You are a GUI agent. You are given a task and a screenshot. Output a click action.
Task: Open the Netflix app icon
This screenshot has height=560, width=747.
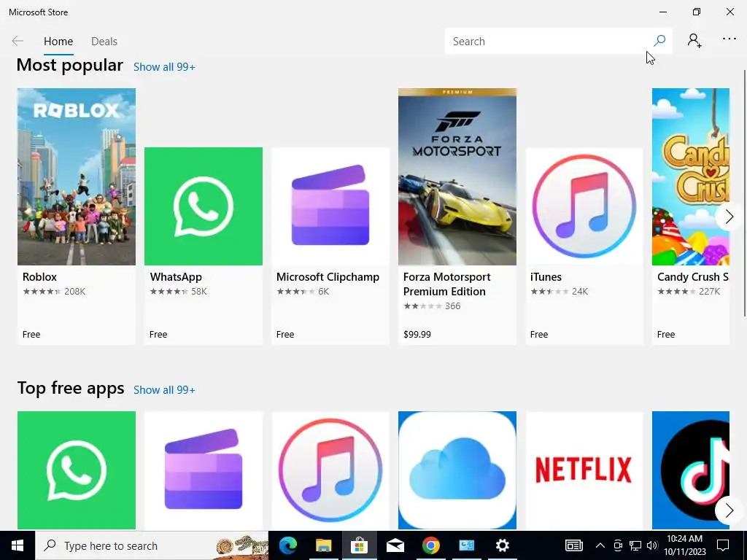tap(584, 470)
